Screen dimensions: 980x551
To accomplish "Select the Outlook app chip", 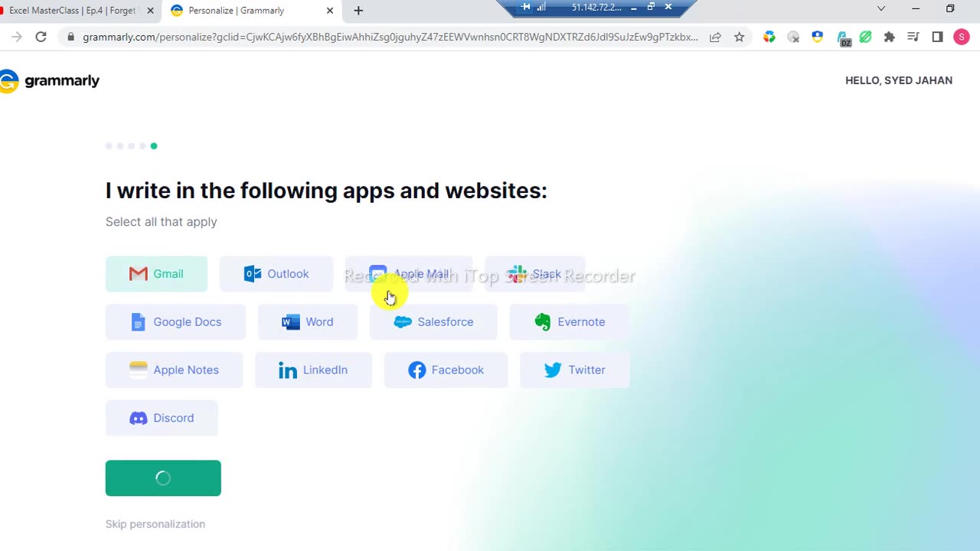I will tap(276, 274).
